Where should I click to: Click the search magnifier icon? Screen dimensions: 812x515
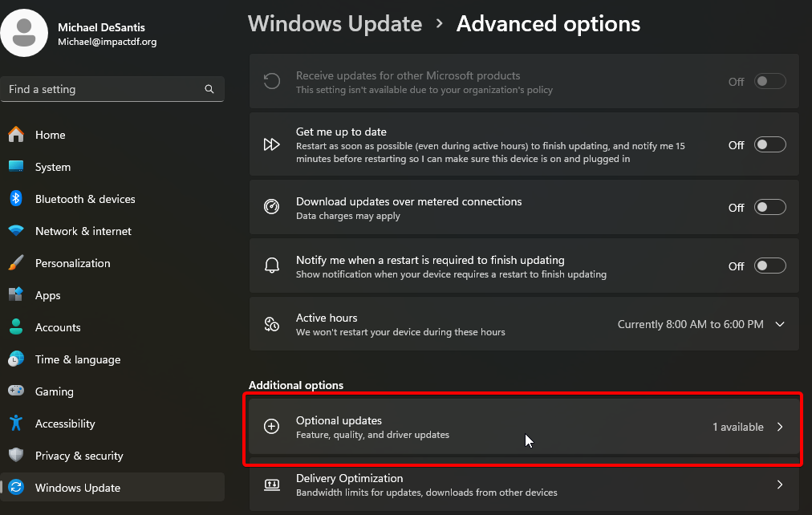209,89
